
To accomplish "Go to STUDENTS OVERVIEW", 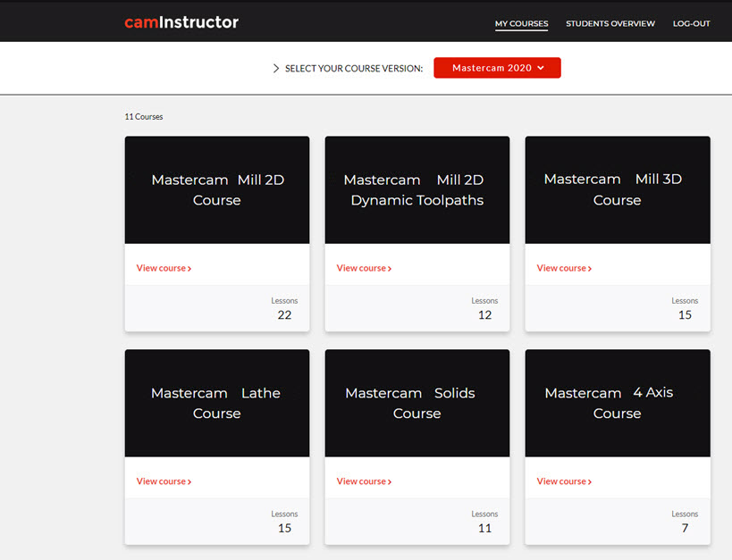I will pos(610,23).
